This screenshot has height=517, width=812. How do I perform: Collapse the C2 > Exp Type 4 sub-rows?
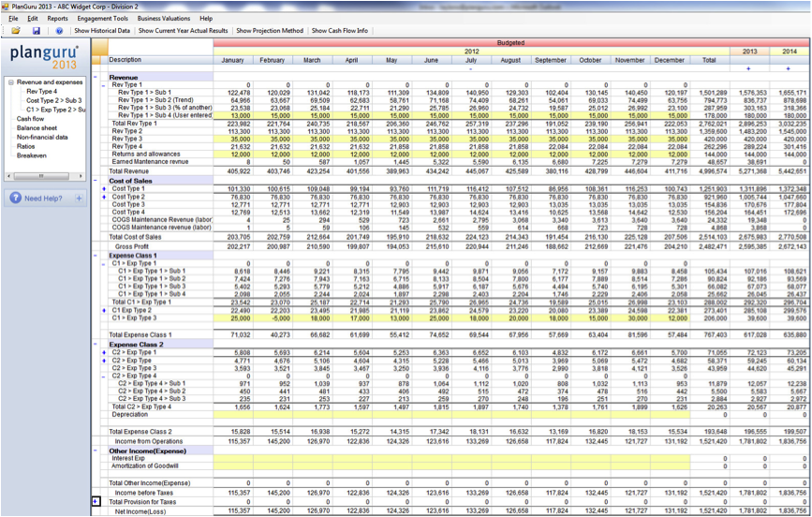click(104, 376)
